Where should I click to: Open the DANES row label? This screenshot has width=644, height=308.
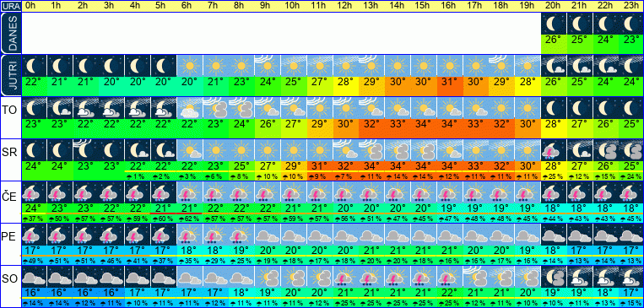[11, 33]
